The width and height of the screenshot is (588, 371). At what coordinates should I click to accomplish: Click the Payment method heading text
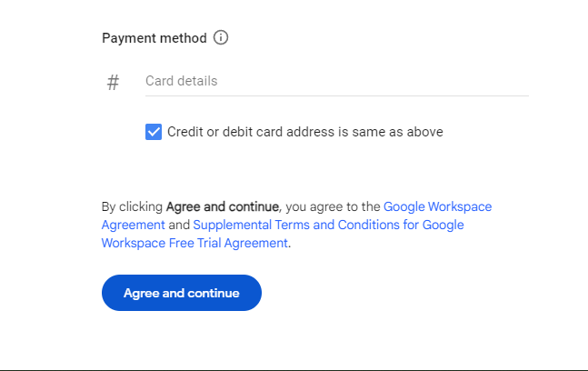coord(154,38)
